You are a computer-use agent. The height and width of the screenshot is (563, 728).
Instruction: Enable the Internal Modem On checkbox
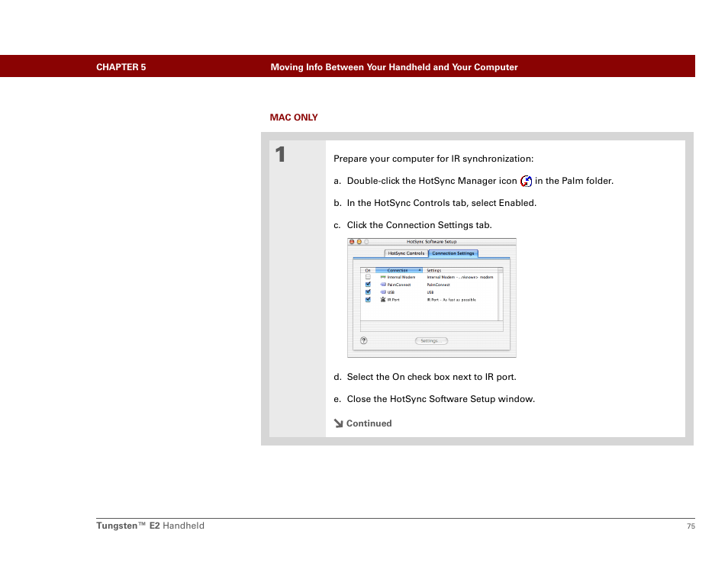click(x=368, y=277)
